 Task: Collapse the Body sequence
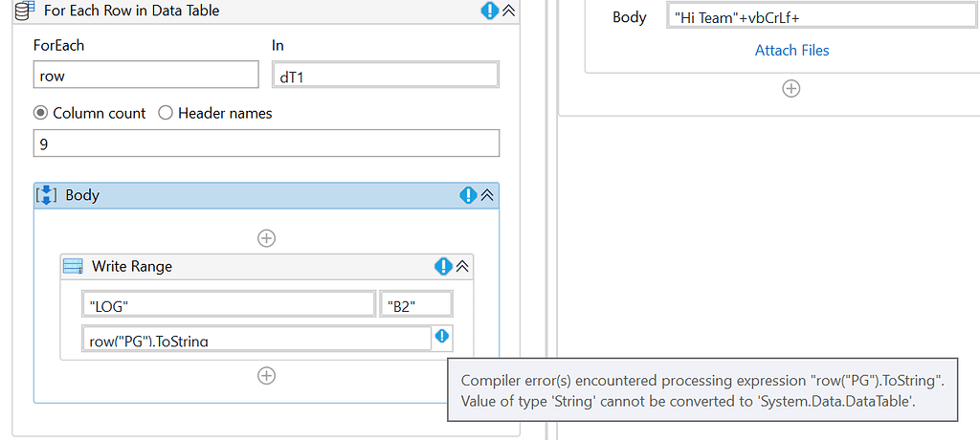[x=487, y=195]
